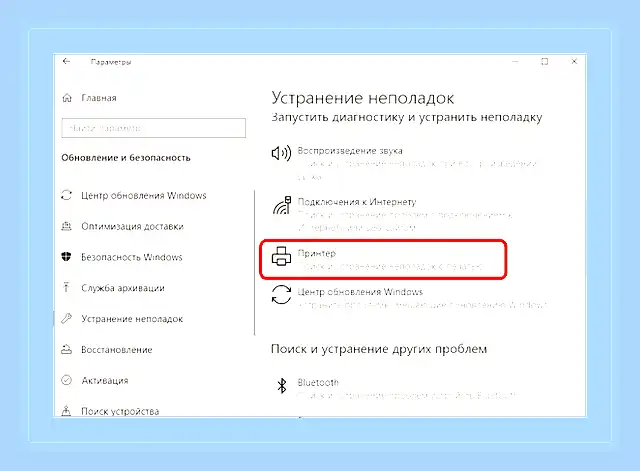Viewport: 640px width, 471px height.
Task: Maximize the Параметры window
Action: pyautogui.click(x=544, y=62)
